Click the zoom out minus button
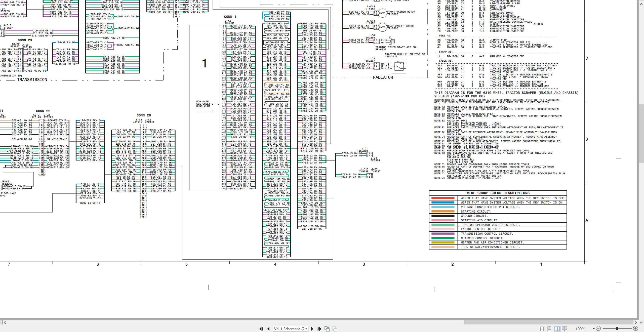Screen dimensions: 644x332 click(x=598, y=328)
